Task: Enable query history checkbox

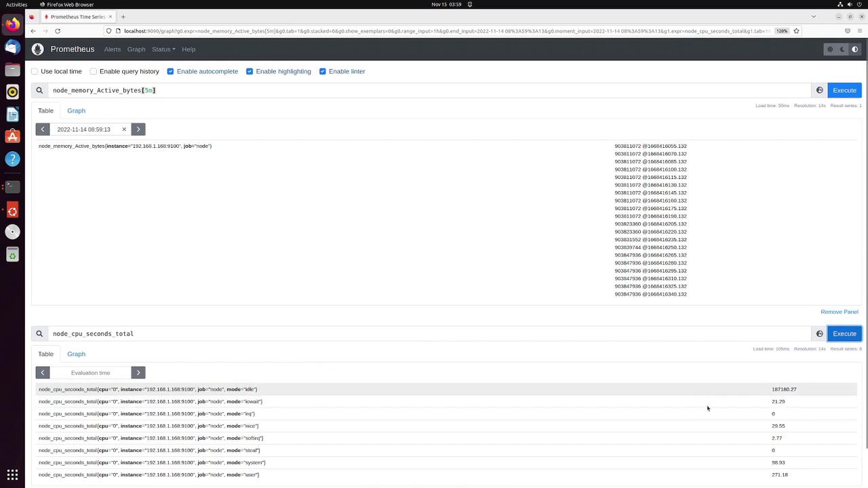Action: pyautogui.click(x=94, y=71)
